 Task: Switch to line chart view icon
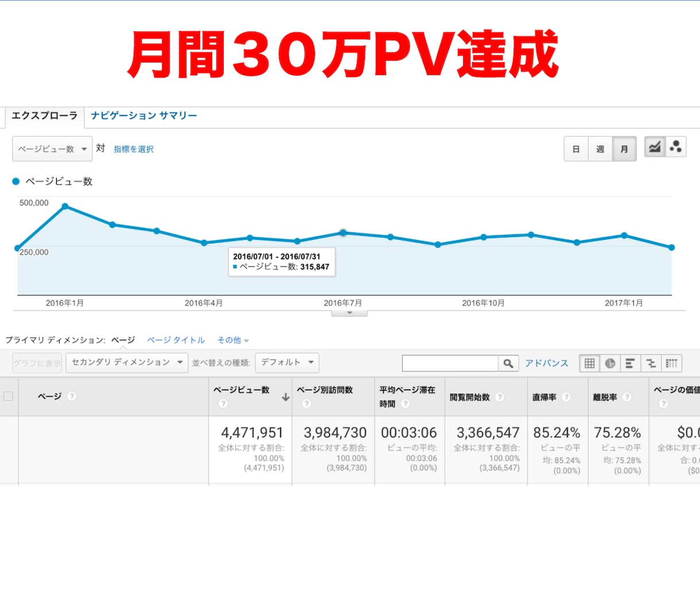(x=655, y=147)
